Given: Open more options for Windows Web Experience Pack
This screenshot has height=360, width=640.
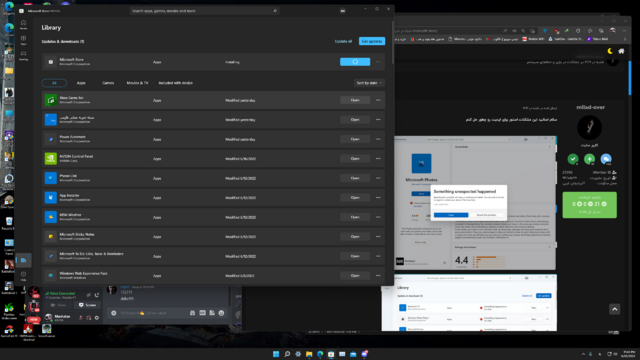Looking at the screenshot, I should (378, 276).
